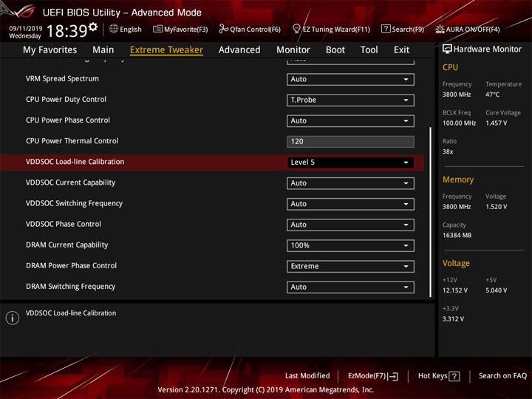Click +3.3V 3.312 V reading

(453, 319)
